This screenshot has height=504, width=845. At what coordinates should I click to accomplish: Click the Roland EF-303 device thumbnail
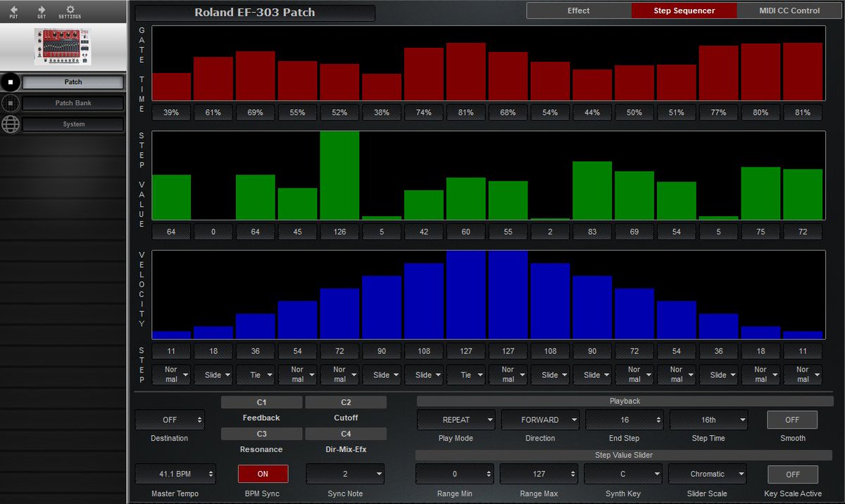(63, 47)
